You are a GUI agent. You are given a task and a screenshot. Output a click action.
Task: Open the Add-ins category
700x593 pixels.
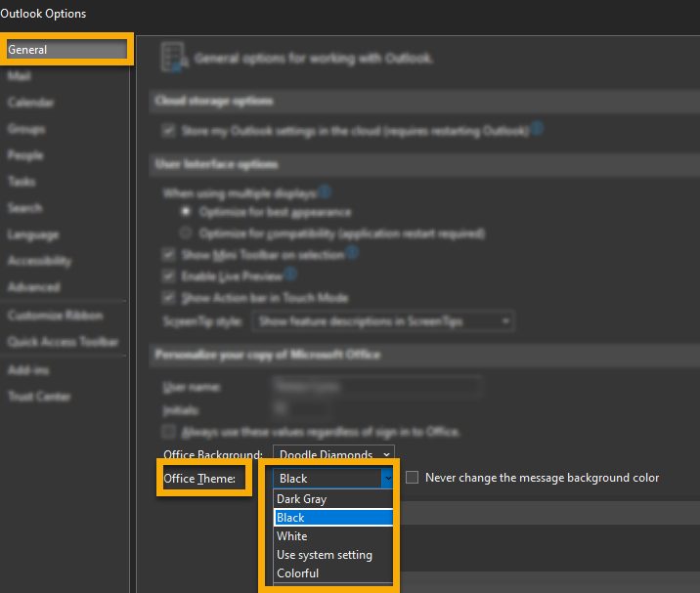coord(28,370)
